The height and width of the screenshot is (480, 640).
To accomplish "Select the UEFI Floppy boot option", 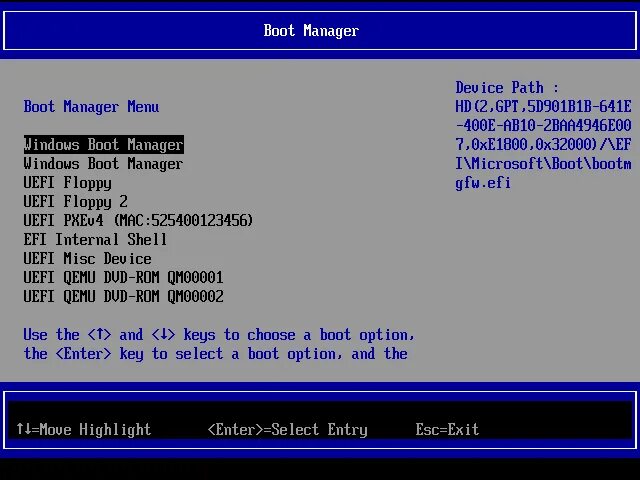I will tap(67, 183).
